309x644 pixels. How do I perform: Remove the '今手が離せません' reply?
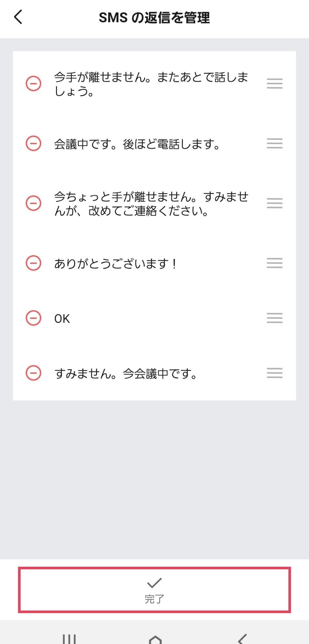33,83
